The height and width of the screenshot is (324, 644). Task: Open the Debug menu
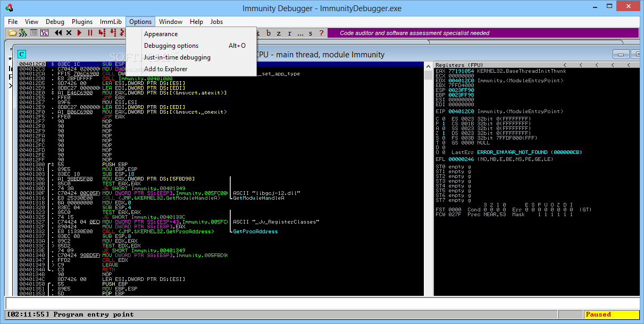[55, 22]
